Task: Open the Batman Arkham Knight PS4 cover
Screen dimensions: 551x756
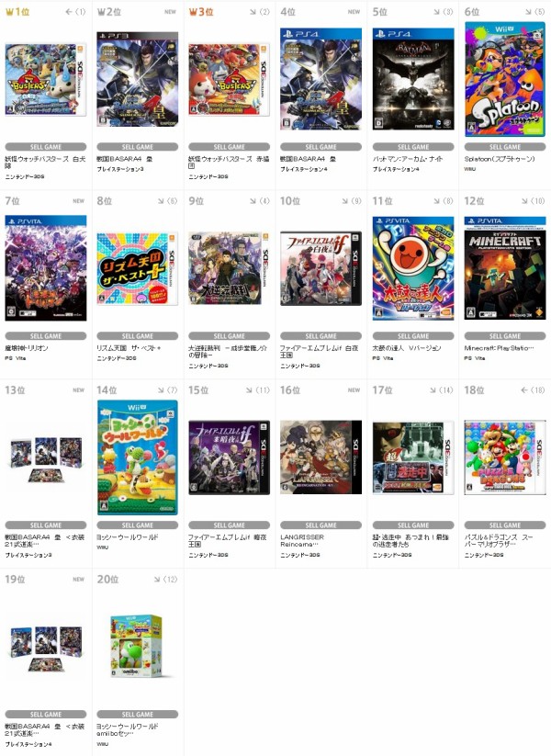Action: pyautogui.click(x=413, y=79)
